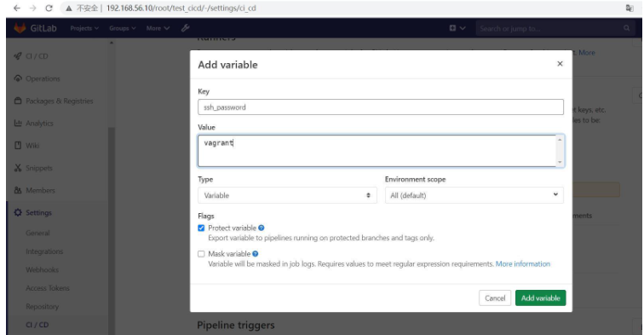644x335 pixels.
Task: Open General settings sub-item
Action: tap(37, 233)
